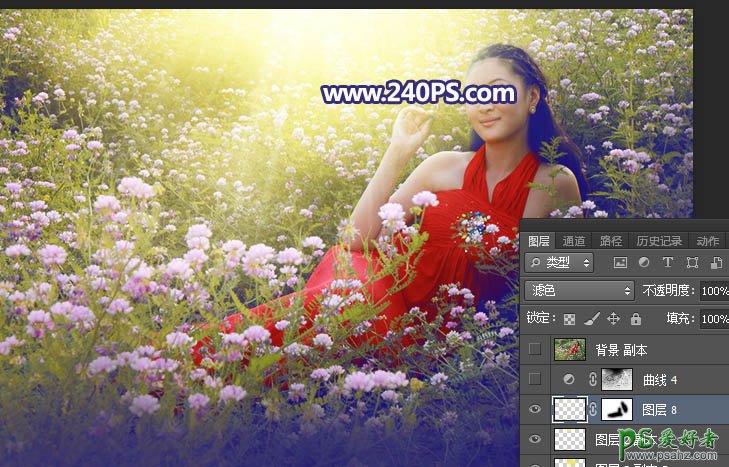The image size is (729, 467).
Task: Select the 背景 副本 layer thumbnail
Action: [570, 350]
